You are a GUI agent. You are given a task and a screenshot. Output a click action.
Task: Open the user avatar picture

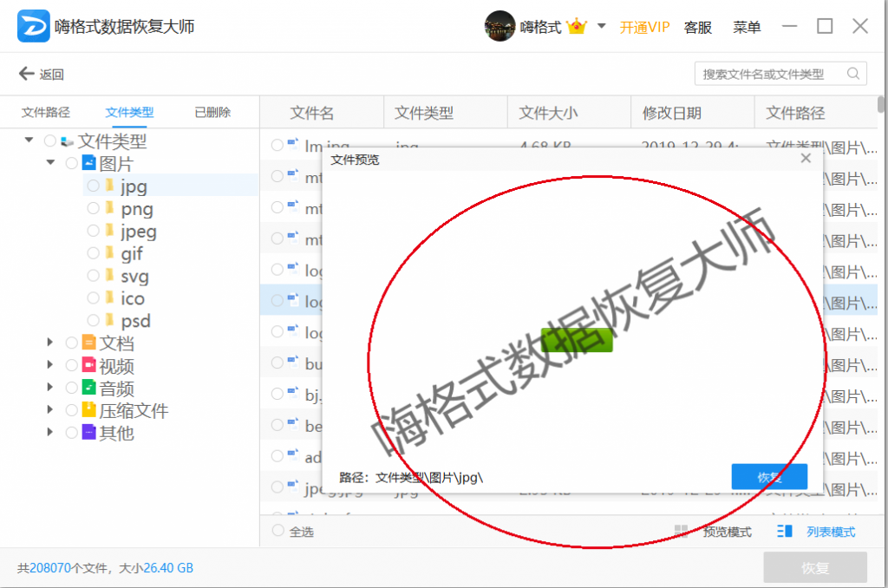coord(499,26)
